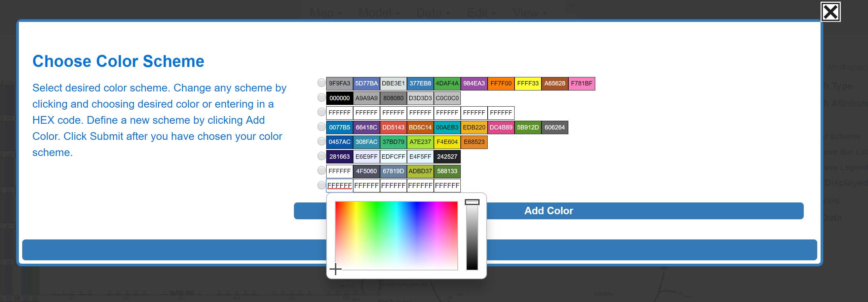The image size is (868, 302).
Task: Edit the 5D77BA color swatch
Action: click(x=367, y=84)
